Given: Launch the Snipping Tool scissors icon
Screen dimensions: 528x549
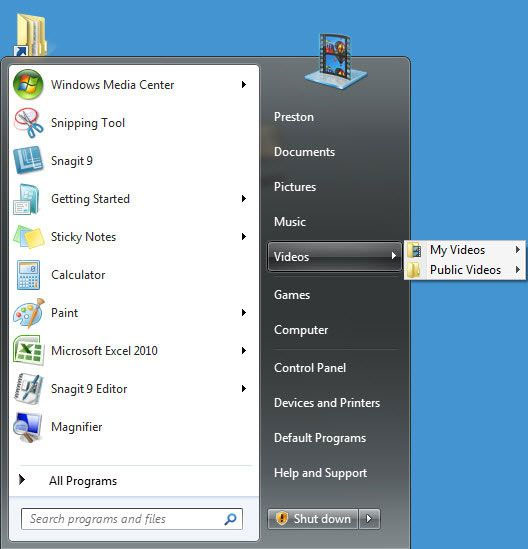Looking at the screenshot, I should click(28, 123).
